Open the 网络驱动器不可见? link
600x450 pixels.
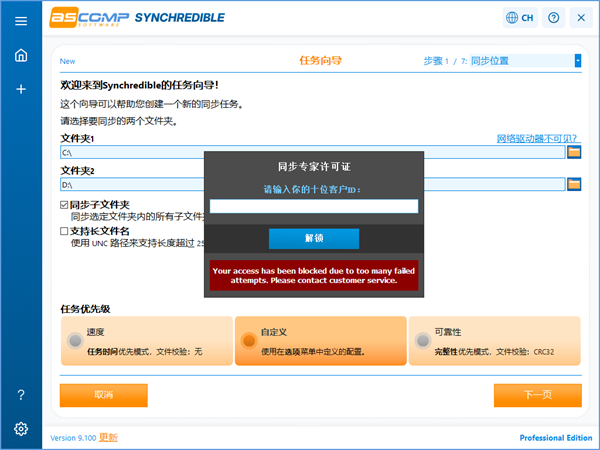pos(537,138)
